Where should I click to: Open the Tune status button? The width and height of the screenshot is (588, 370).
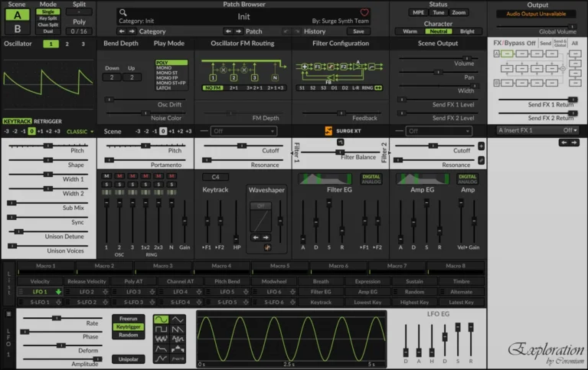[439, 12]
